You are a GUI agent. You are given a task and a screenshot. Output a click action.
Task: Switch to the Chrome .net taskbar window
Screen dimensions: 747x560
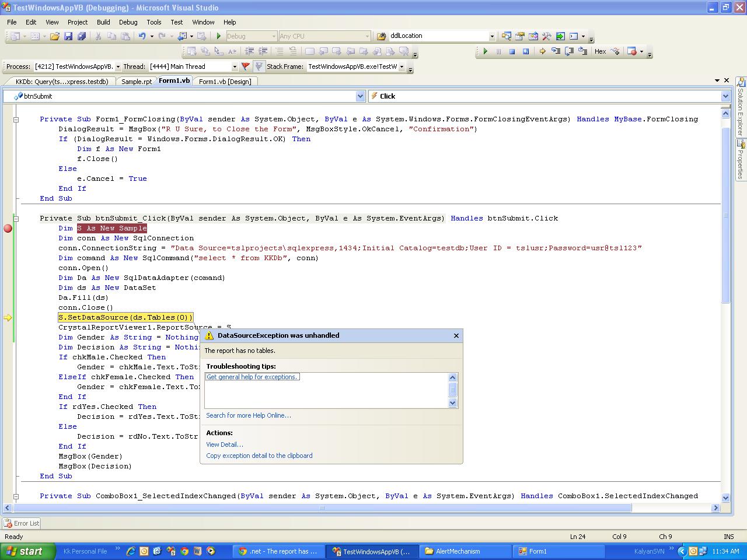click(279, 551)
